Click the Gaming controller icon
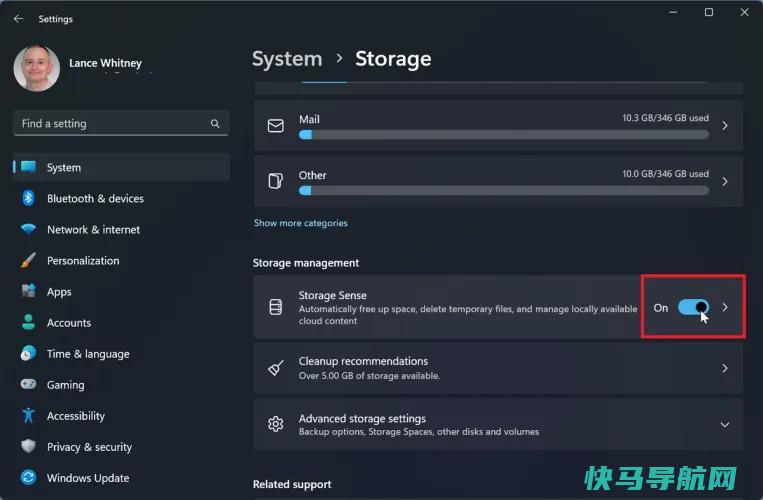The image size is (763, 500). point(28,384)
